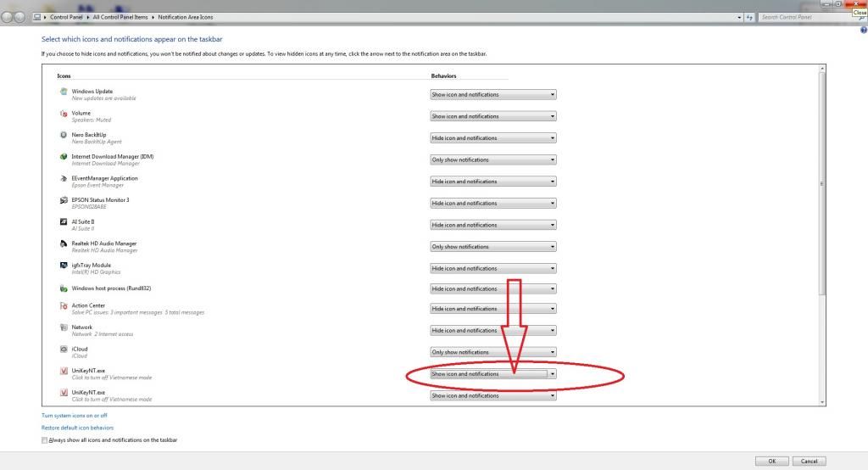Click the Internet Download Manager icon
Screen dimensions: 868x470
64,156
